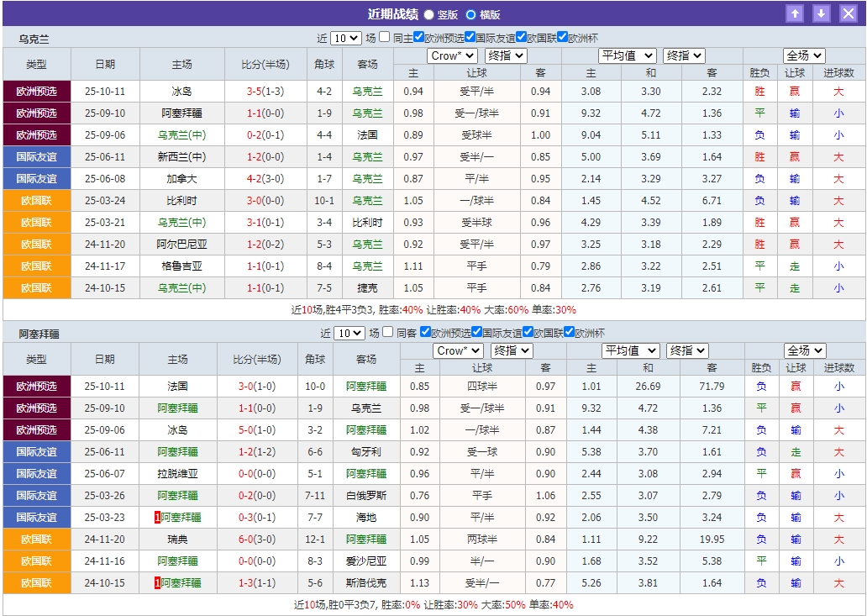Click the up arrow icon in the title bar
Viewport: 867px width, 616px height.
click(x=795, y=13)
